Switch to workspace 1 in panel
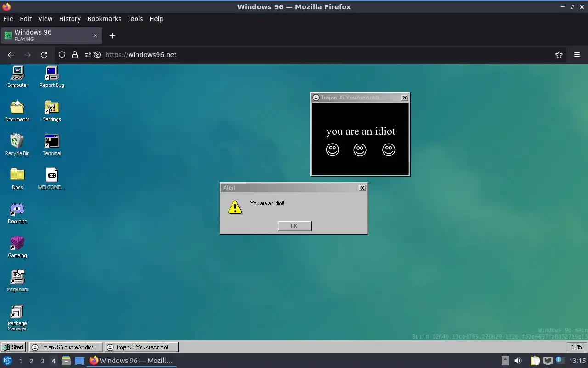588x368 pixels. (x=20, y=361)
